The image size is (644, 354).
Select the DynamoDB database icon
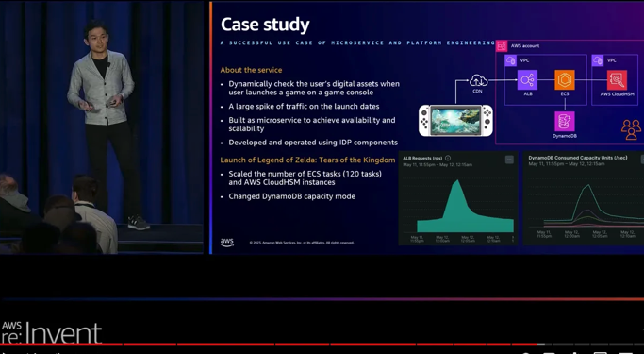point(565,121)
